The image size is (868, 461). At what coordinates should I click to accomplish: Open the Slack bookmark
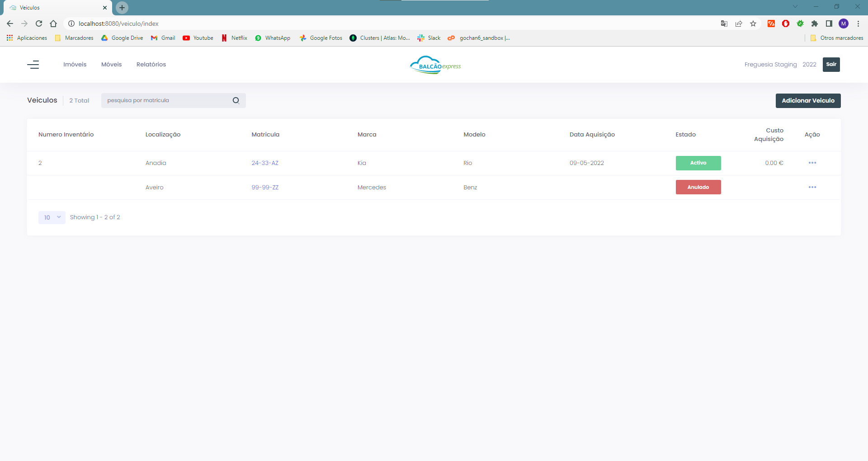tap(429, 38)
